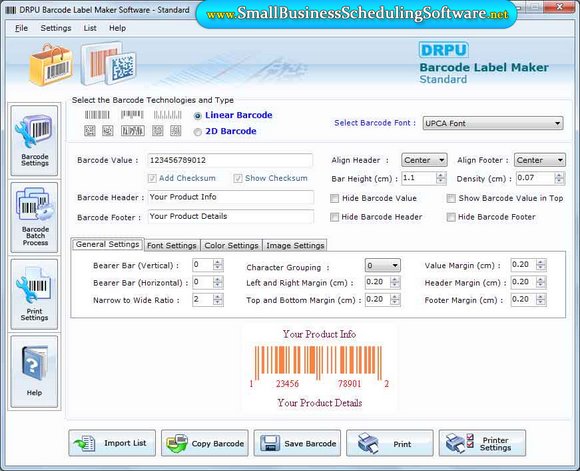This screenshot has height=471, width=580.
Task: Adjust Bearer Bar (Vertical) spinner
Action: (x=218, y=265)
